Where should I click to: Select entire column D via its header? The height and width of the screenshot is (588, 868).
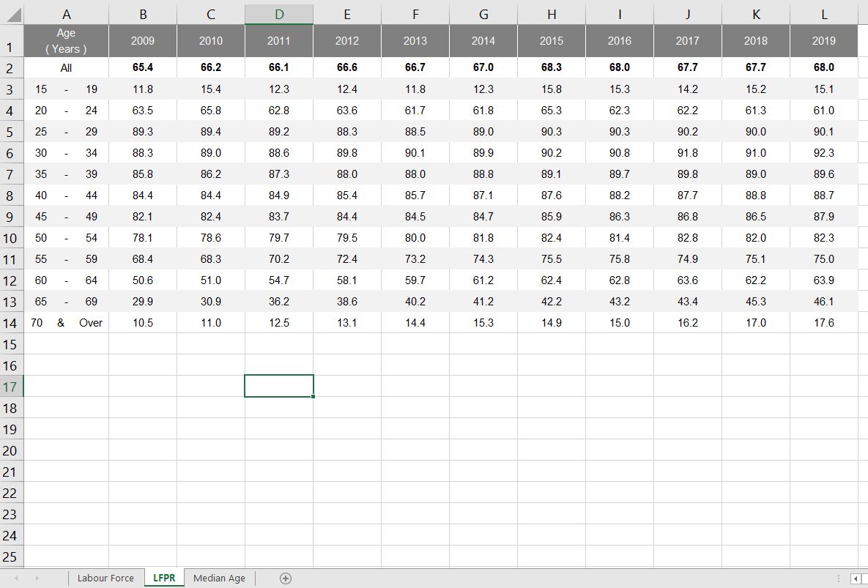pos(278,14)
